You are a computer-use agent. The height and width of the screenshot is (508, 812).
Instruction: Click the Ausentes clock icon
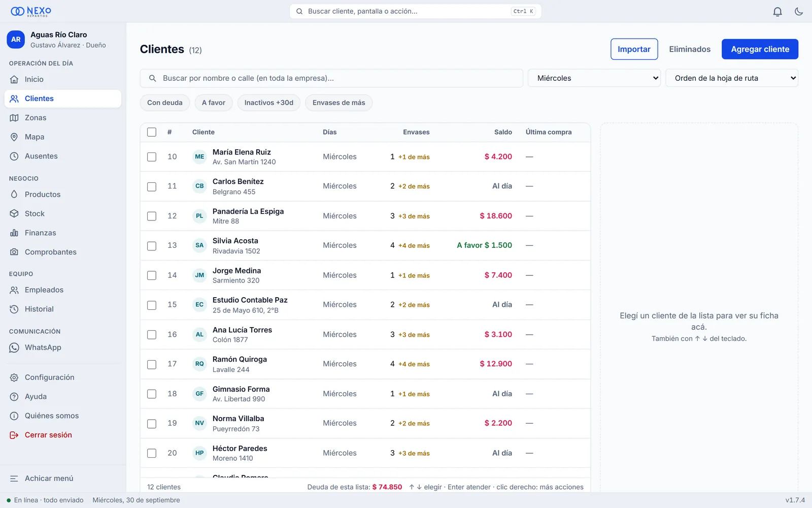tap(14, 156)
